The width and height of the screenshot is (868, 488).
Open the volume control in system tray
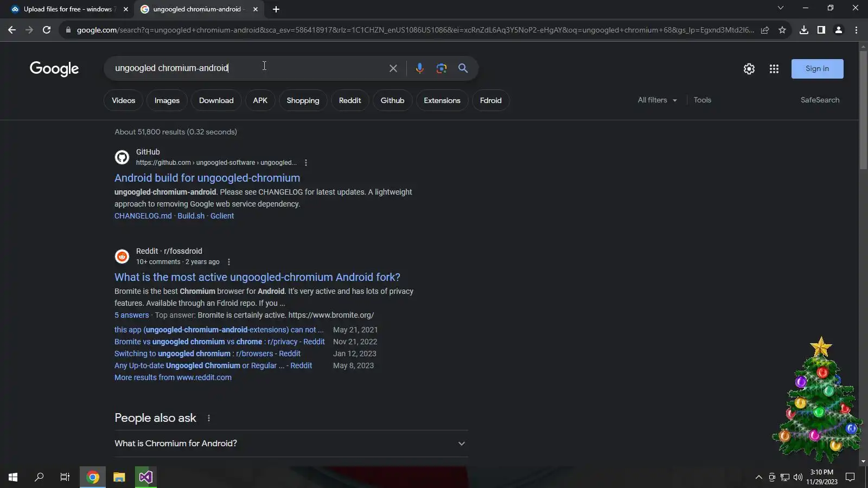(x=798, y=477)
